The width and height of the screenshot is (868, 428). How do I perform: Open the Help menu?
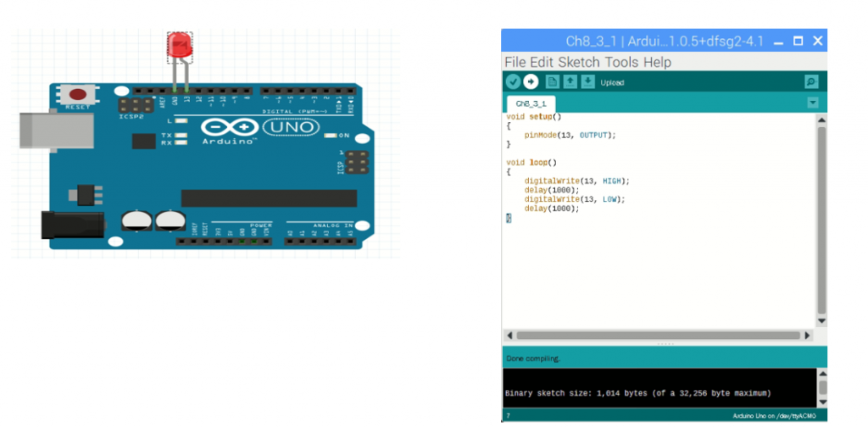coord(657,62)
